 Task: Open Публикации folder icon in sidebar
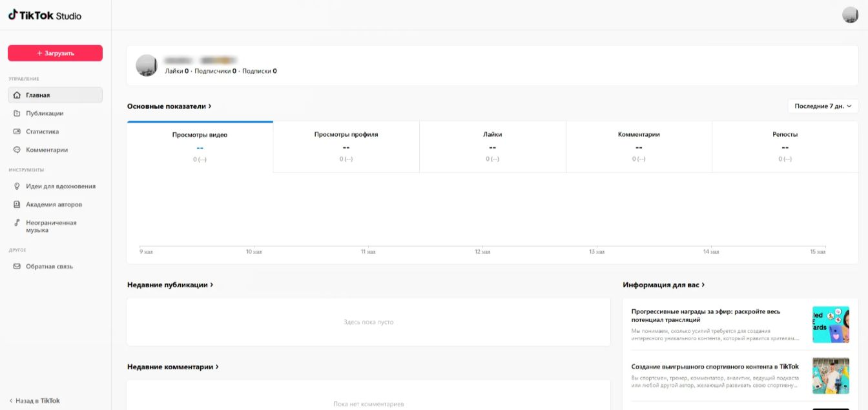17,113
